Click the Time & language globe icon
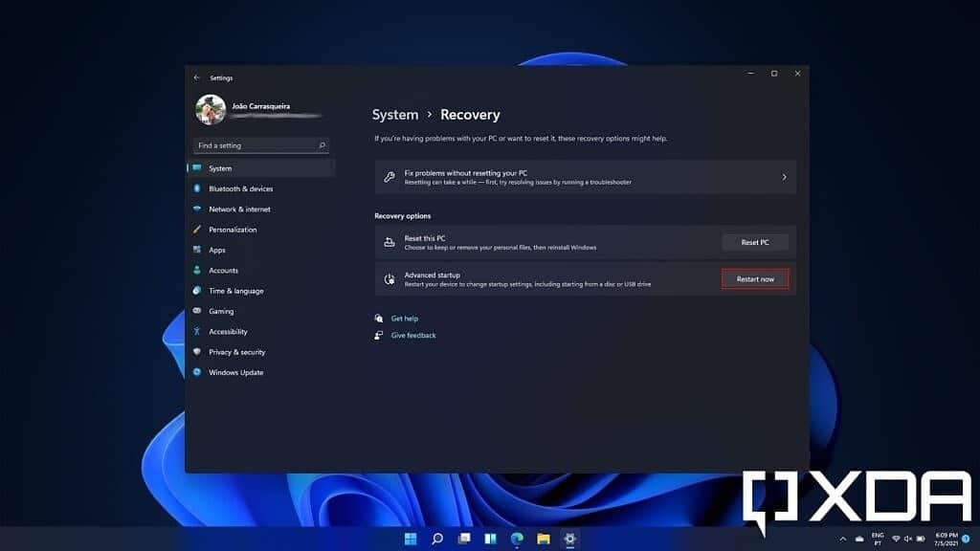 coord(197,291)
